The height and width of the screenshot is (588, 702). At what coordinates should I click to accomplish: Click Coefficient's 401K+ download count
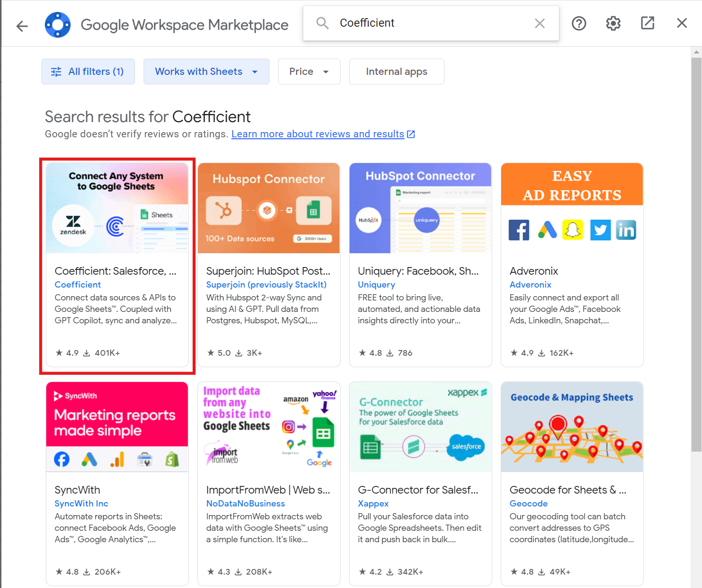point(102,353)
